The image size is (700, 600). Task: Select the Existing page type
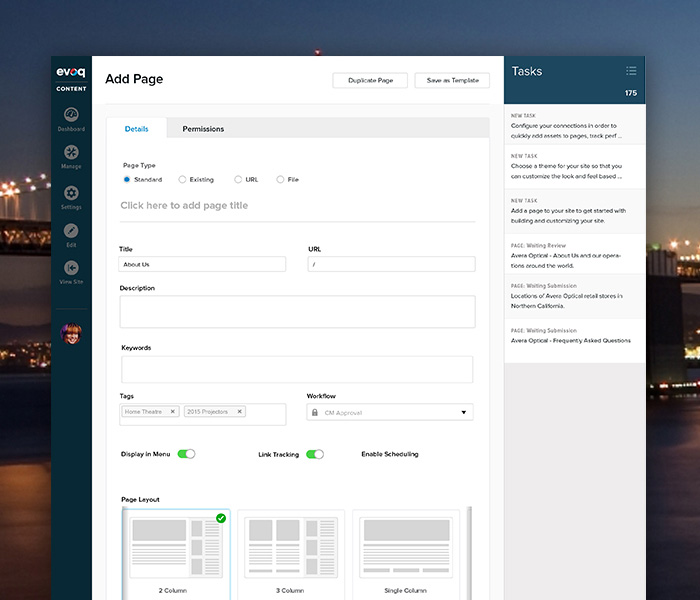click(x=182, y=179)
